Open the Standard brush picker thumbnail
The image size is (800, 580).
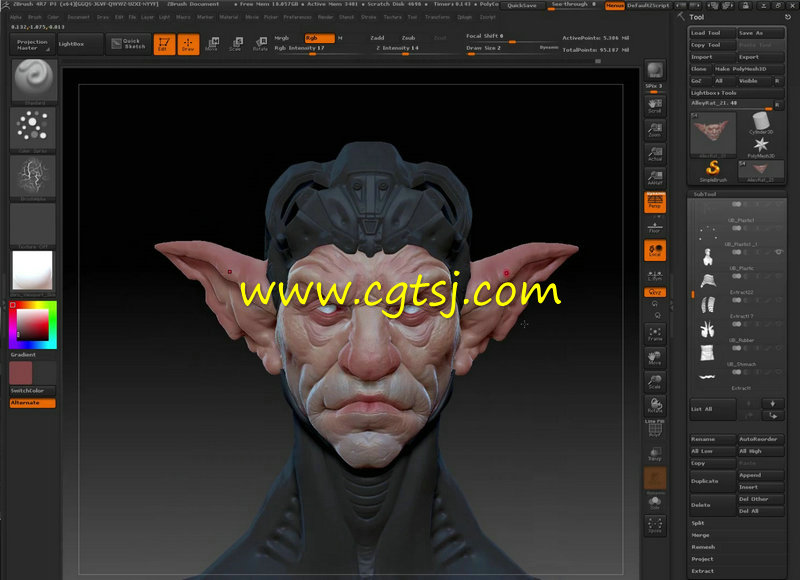(x=33, y=81)
